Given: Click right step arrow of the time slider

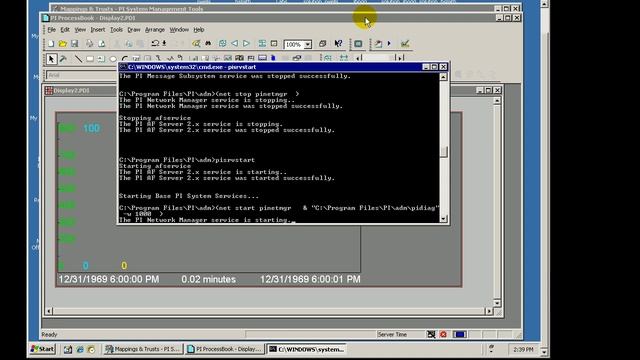Looking at the screenshot, I should [400, 58].
